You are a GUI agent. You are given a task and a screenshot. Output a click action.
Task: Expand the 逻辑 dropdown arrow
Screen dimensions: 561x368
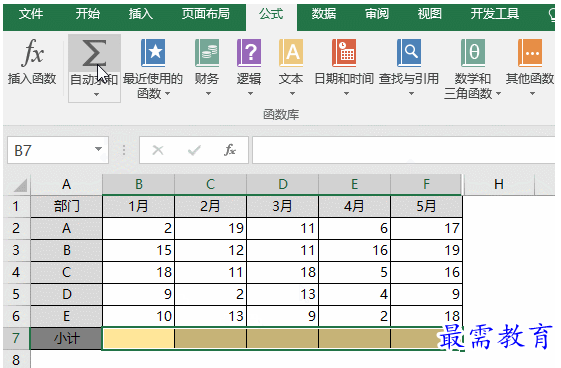(x=250, y=94)
